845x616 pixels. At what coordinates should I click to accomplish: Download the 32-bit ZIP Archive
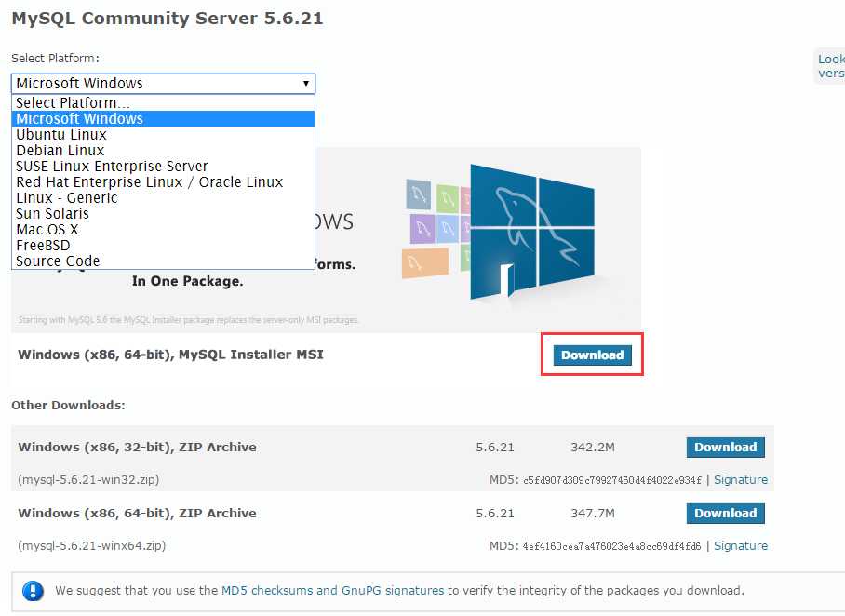(x=725, y=448)
